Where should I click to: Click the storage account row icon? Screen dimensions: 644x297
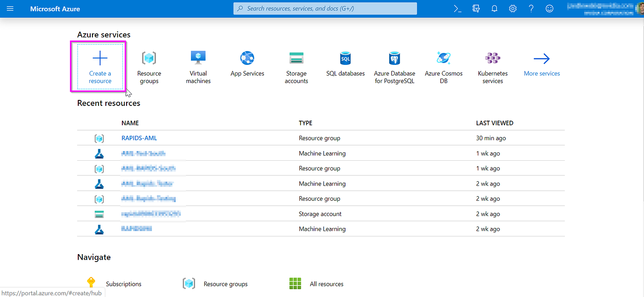coord(99,214)
